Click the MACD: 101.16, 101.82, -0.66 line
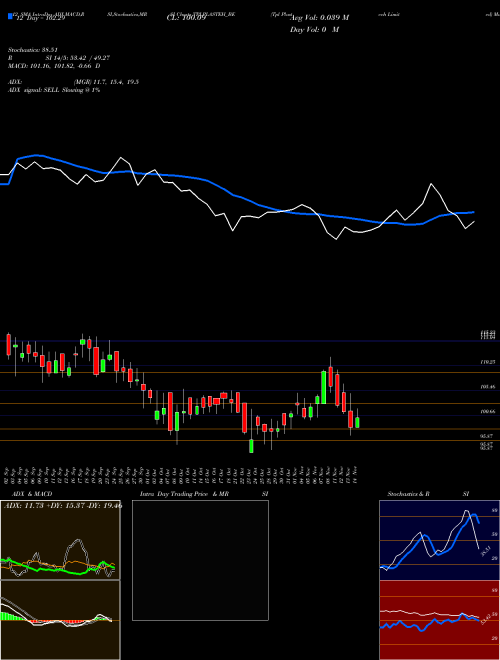This screenshot has height=660, width=500. (54, 66)
